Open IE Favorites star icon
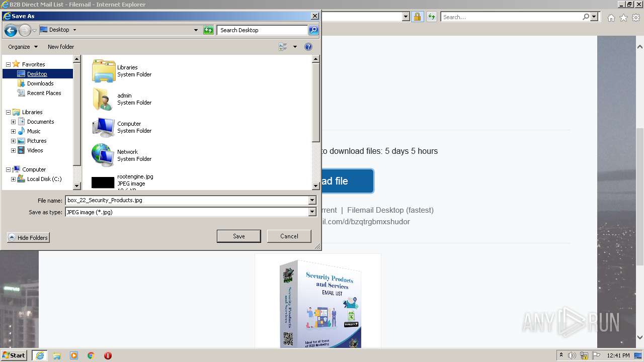This screenshot has height=362, width=644. pyautogui.click(x=623, y=18)
